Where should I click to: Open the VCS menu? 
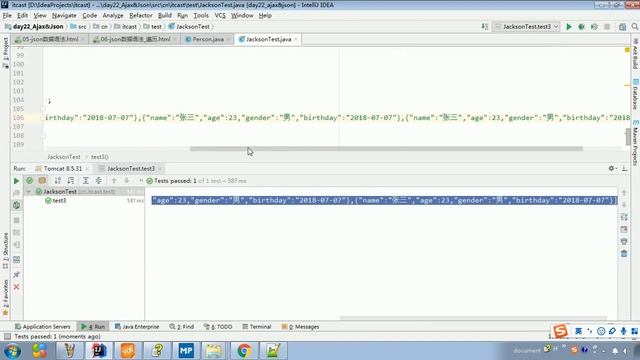[220, 16]
